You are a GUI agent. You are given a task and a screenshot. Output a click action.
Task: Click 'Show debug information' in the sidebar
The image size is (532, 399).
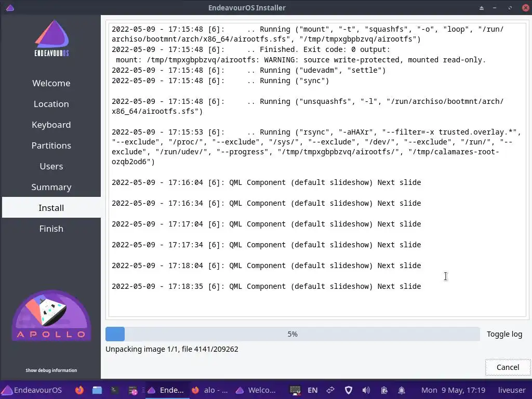51,370
